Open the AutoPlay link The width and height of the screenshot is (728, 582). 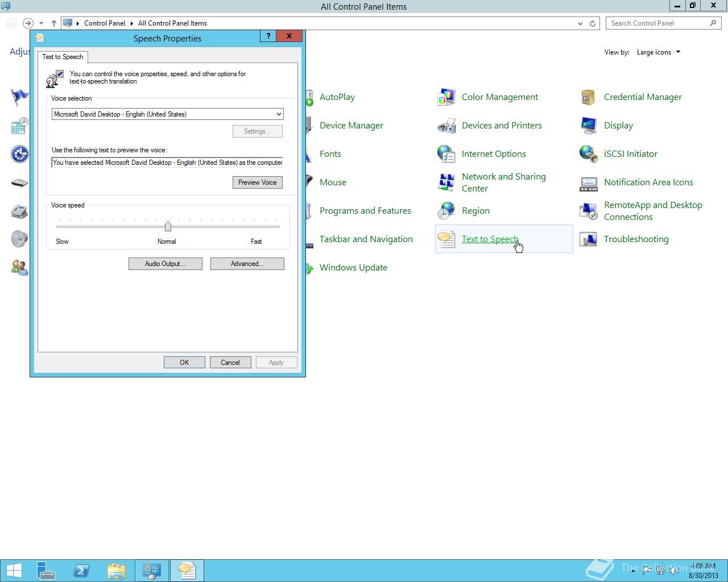pyautogui.click(x=337, y=97)
